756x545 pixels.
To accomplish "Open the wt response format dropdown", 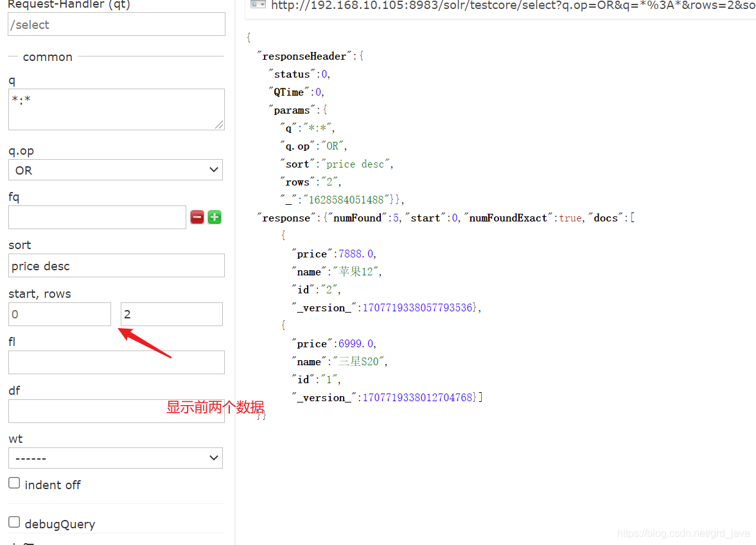I will point(116,458).
